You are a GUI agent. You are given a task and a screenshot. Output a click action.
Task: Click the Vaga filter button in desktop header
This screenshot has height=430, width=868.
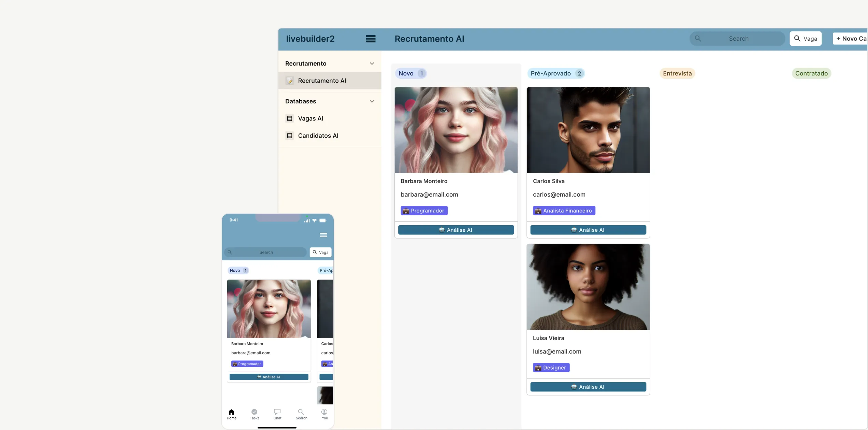[806, 39]
